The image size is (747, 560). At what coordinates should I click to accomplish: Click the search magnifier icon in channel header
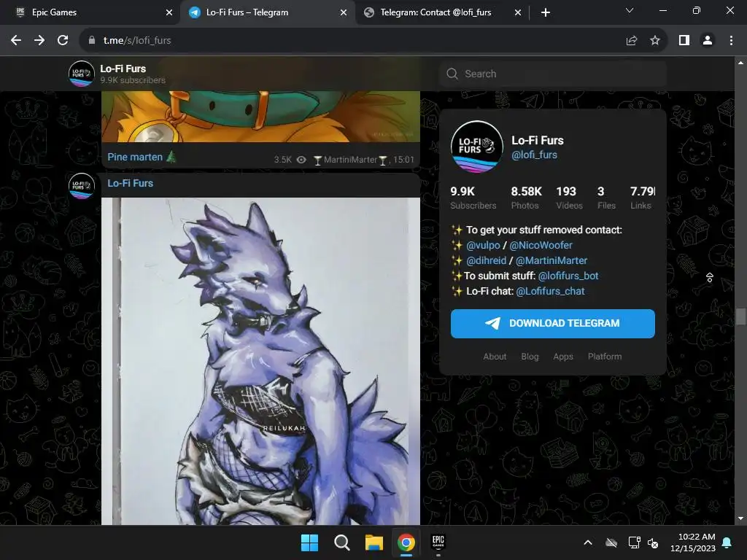pyautogui.click(x=452, y=74)
